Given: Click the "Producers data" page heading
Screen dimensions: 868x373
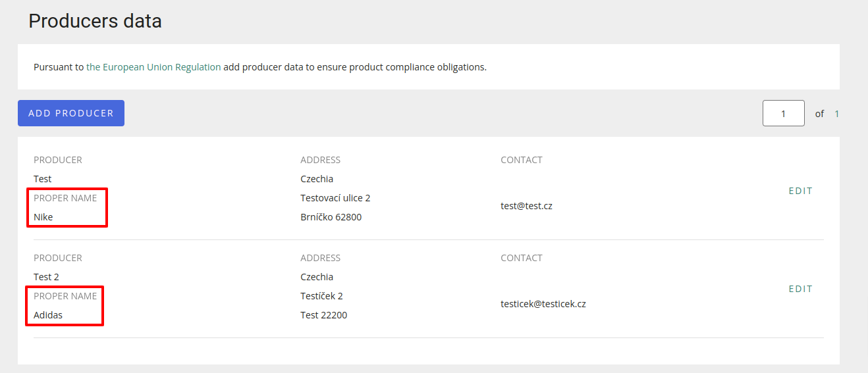Looking at the screenshot, I should click(95, 21).
